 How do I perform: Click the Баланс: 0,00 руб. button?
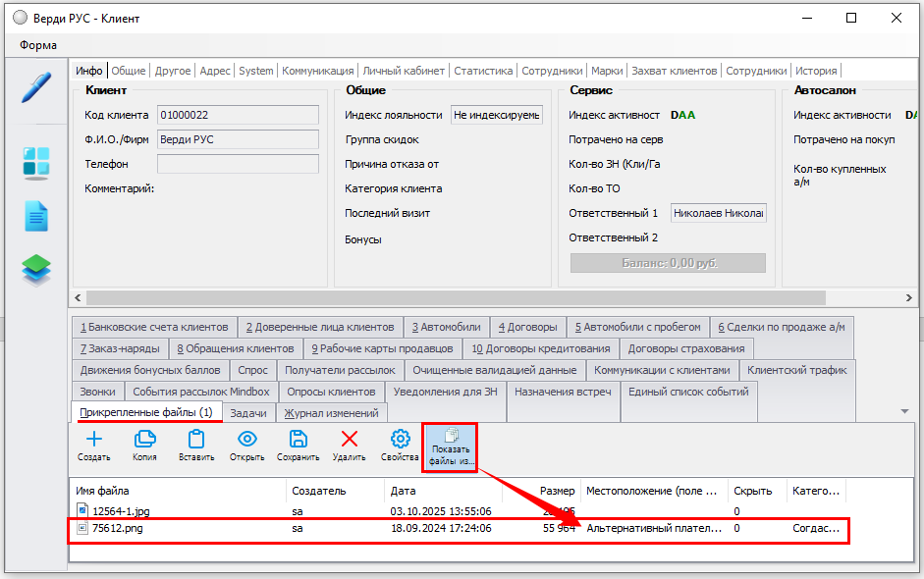(668, 263)
